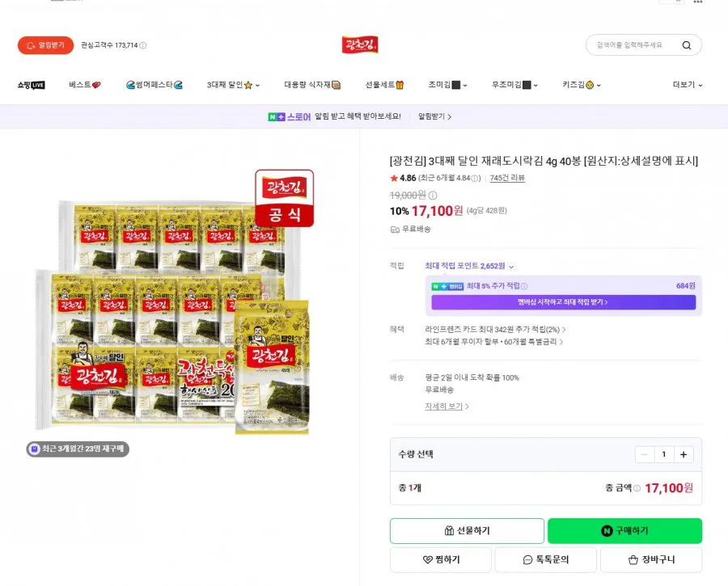Click the 광천김 store logo
Image resolution: width=728 pixels, height=586 pixels.
point(360,45)
